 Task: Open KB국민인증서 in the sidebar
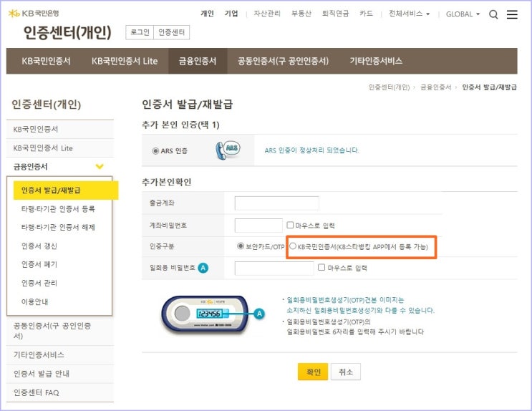click(59, 130)
